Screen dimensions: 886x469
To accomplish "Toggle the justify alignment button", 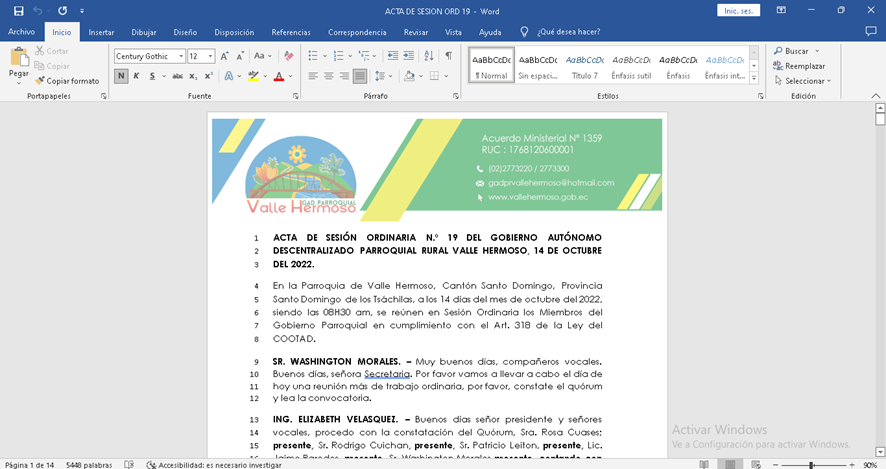I will point(360,76).
